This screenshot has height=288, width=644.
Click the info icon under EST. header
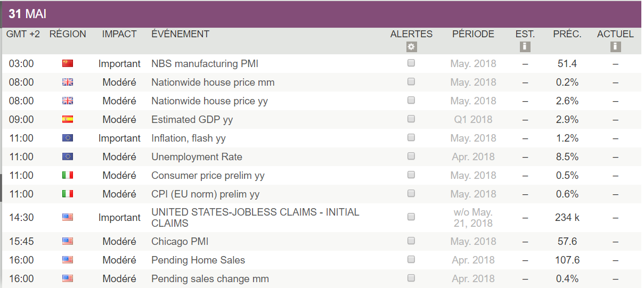pos(525,47)
